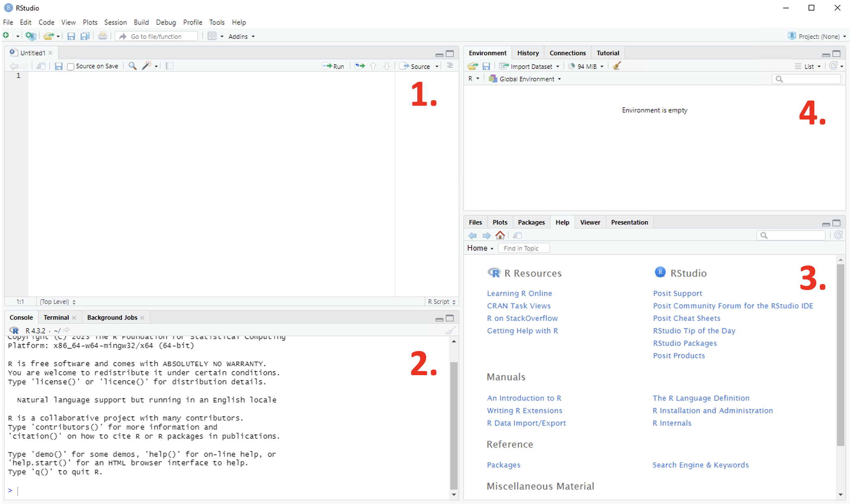Image resolution: width=850 pixels, height=504 pixels.
Task: Clear environment objects with broom icon
Action: [x=617, y=66]
